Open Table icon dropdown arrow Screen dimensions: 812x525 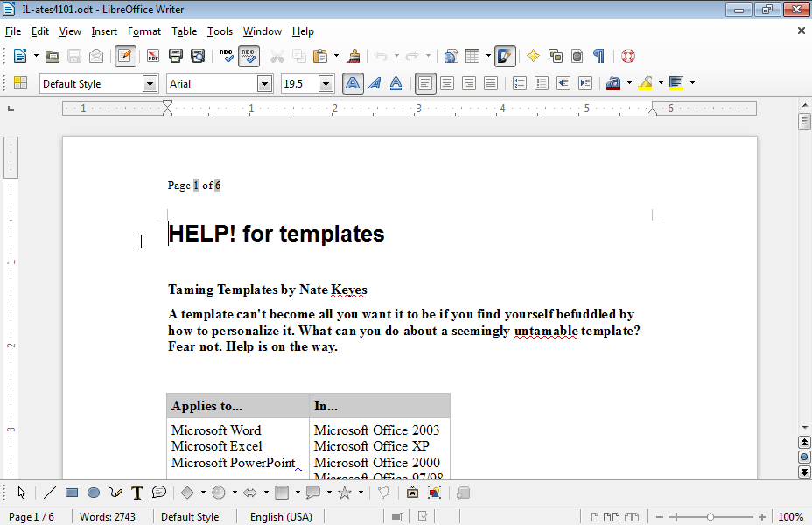point(488,56)
